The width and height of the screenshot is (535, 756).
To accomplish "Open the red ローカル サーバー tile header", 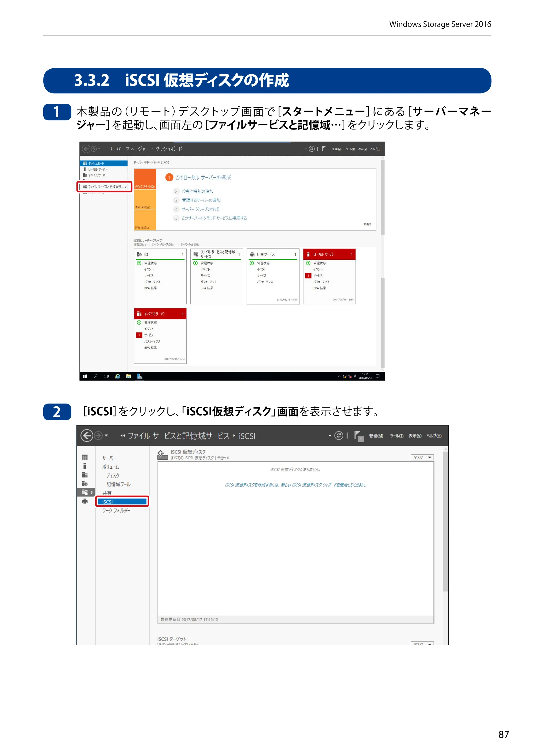I will 329,254.
